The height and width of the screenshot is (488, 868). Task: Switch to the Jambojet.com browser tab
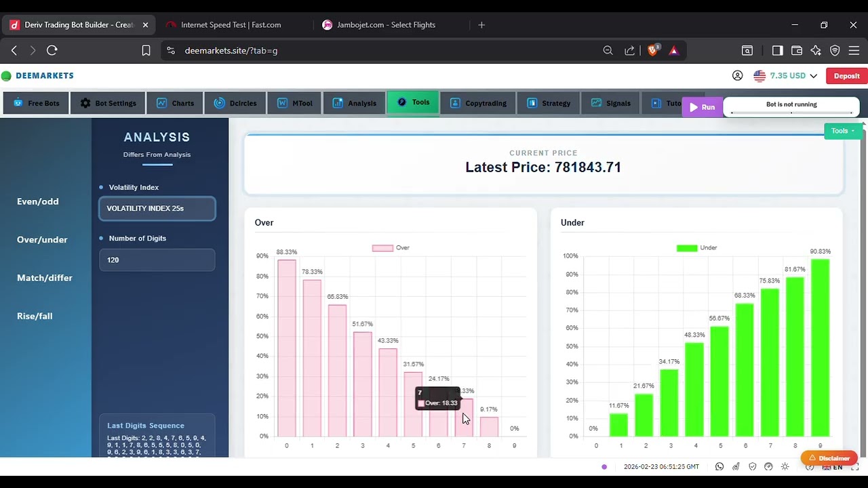click(x=387, y=25)
